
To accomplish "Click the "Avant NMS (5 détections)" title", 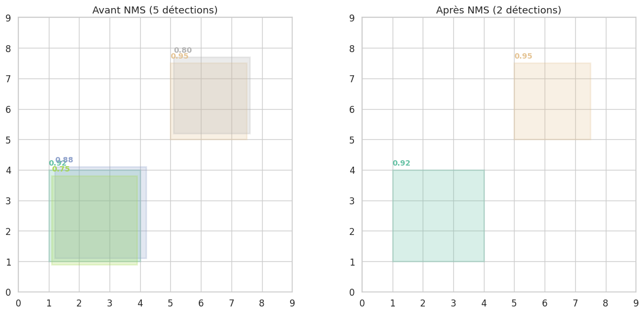I will click(155, 10).
